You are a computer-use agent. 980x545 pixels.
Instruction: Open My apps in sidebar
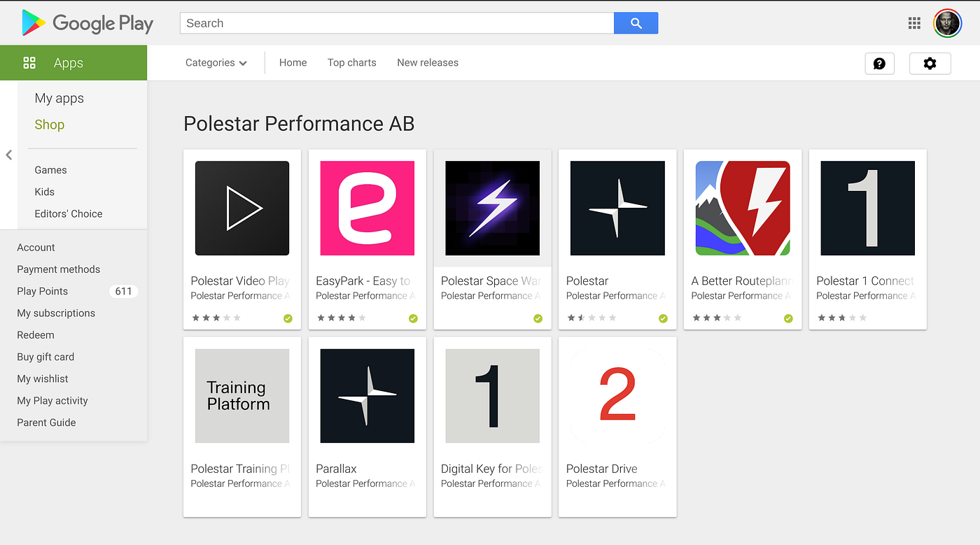(59, 99)
